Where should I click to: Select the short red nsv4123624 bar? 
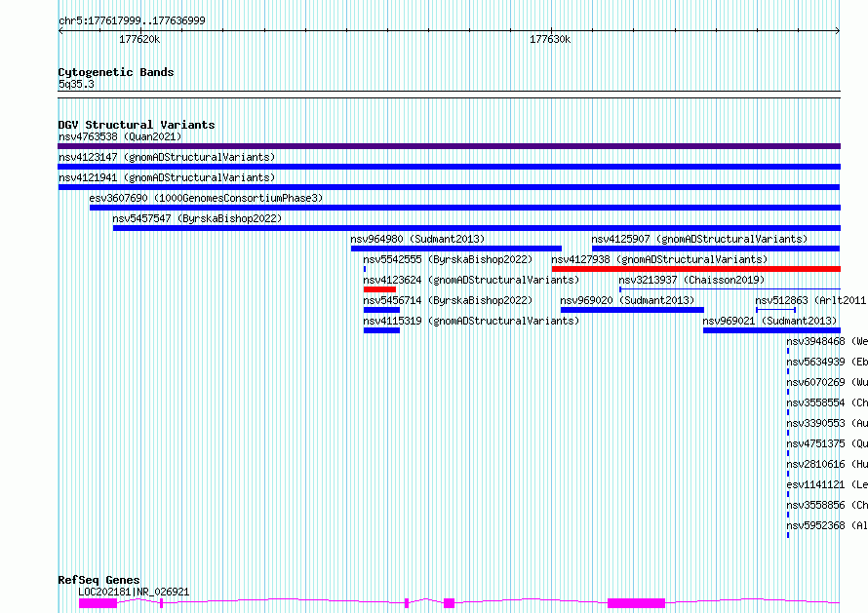379,289
